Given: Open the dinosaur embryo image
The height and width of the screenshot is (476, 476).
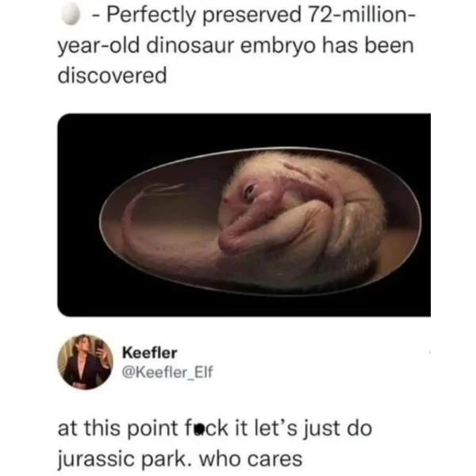Looking at the screenshot, I should coord(244,215).
